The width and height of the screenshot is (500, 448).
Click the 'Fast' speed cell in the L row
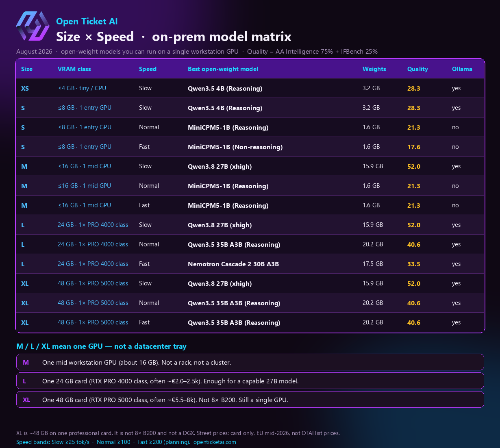144,264
